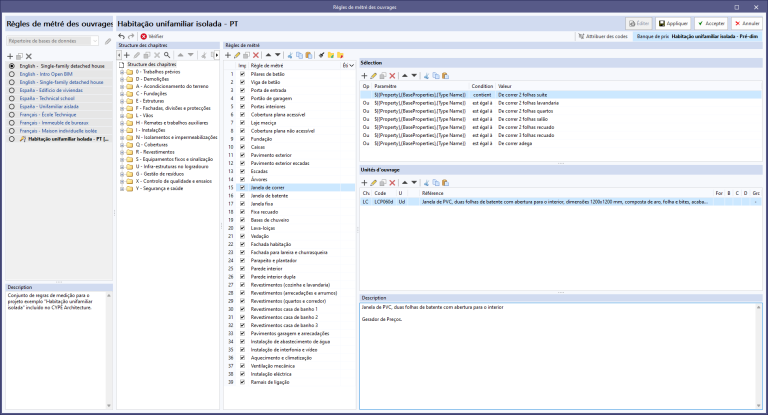Toggle the checkbox for Ramais de ligação
Image resolution: width=768 pixels, height=415 pixels.
242,382
